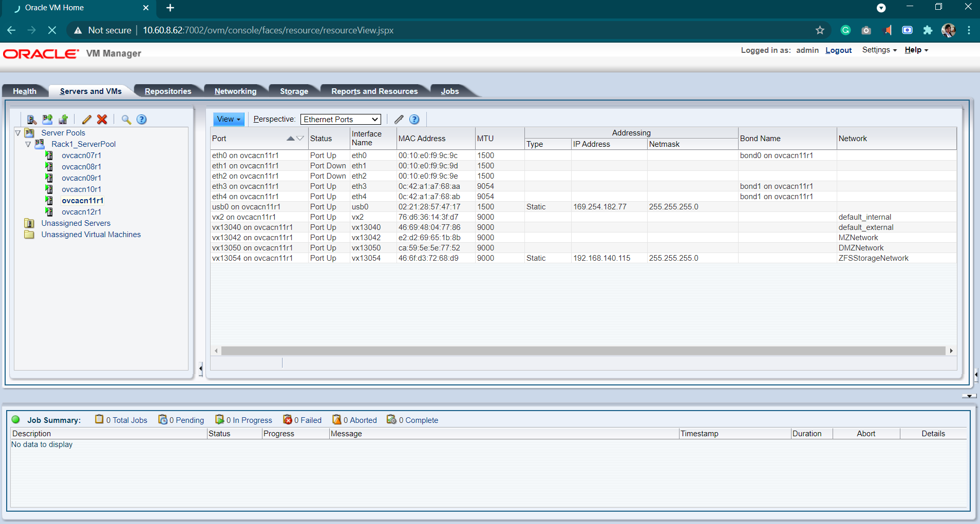Click the Help icon in tree toolbar
Image resolution: width=980 pixels, height=524 pixels.
[x=142, y=120]
